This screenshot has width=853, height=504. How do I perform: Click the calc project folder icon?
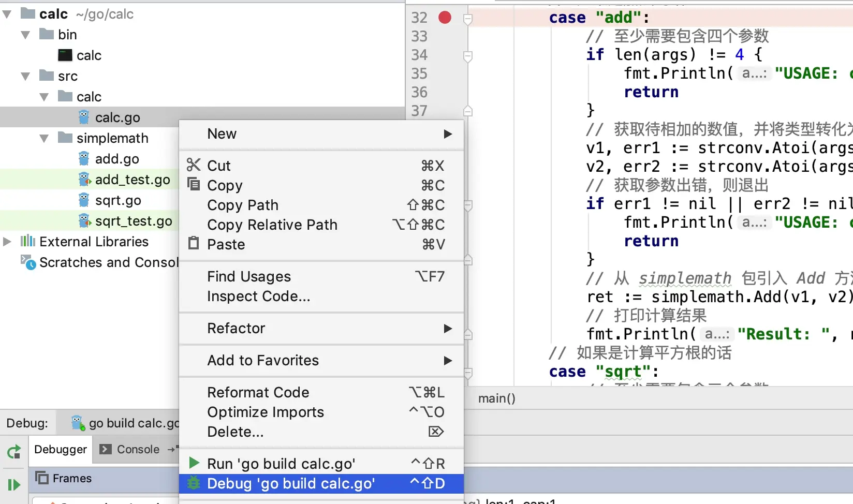click(x=28, y=13)
